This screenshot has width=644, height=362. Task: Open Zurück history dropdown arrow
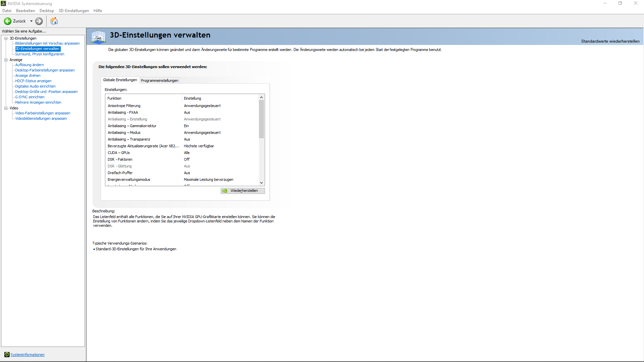point(31,21)
